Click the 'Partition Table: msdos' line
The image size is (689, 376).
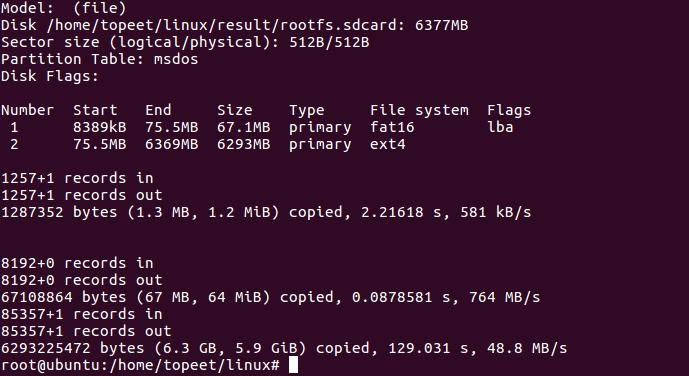click(x=100, y=59)
